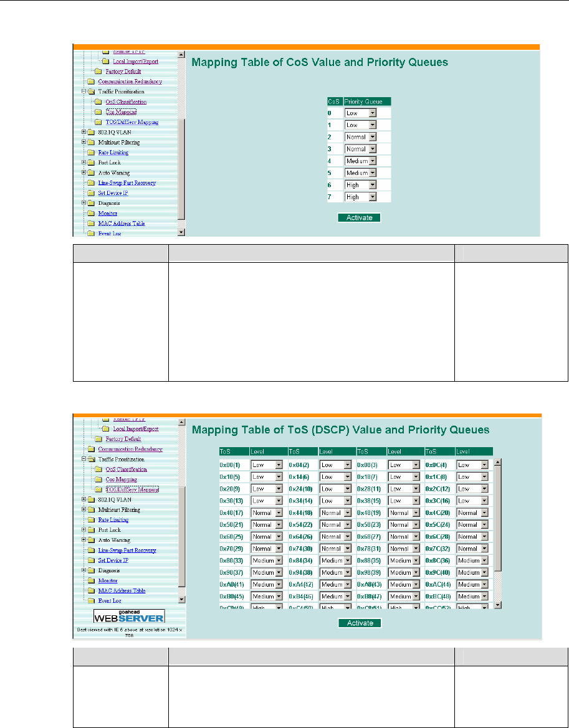Open CoS 6 High queue dropdown

click(360, 185)
